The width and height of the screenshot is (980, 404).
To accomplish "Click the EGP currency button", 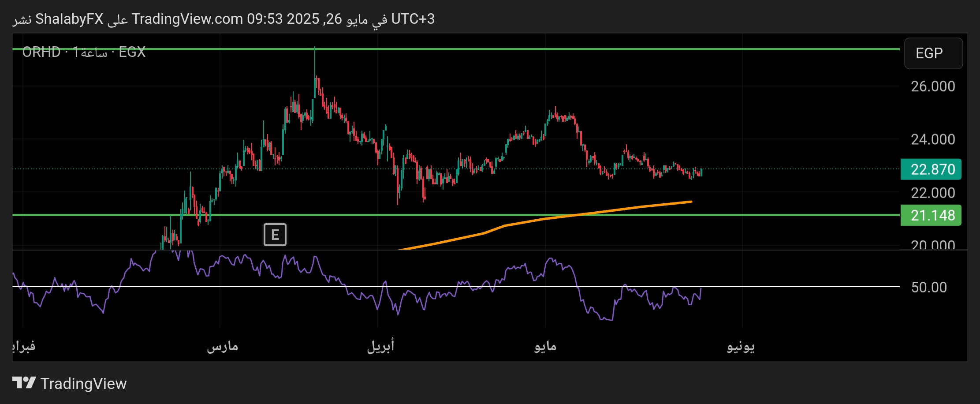I will [x=933, y=53].
